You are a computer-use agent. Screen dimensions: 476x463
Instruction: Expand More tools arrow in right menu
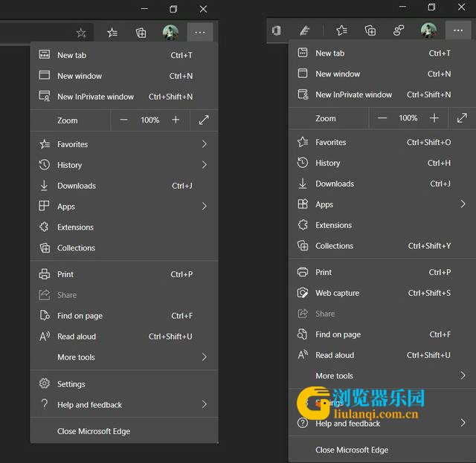click(x=463, y=375)
